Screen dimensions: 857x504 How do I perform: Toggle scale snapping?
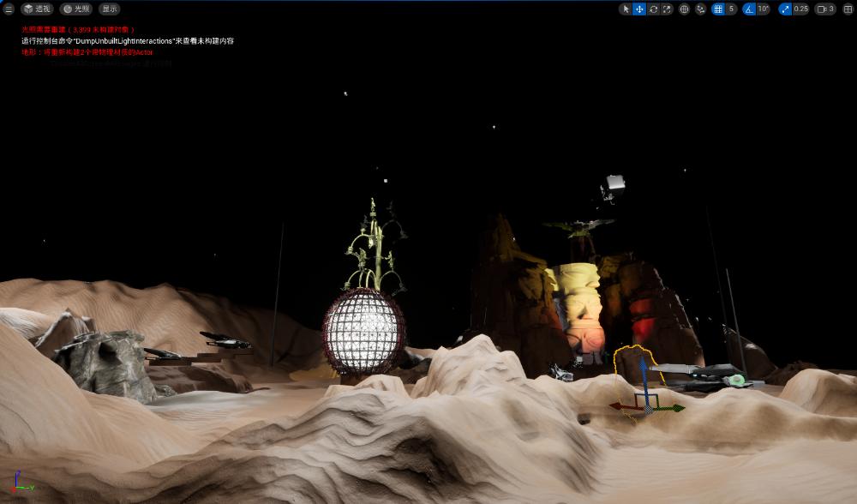[785, 9]
